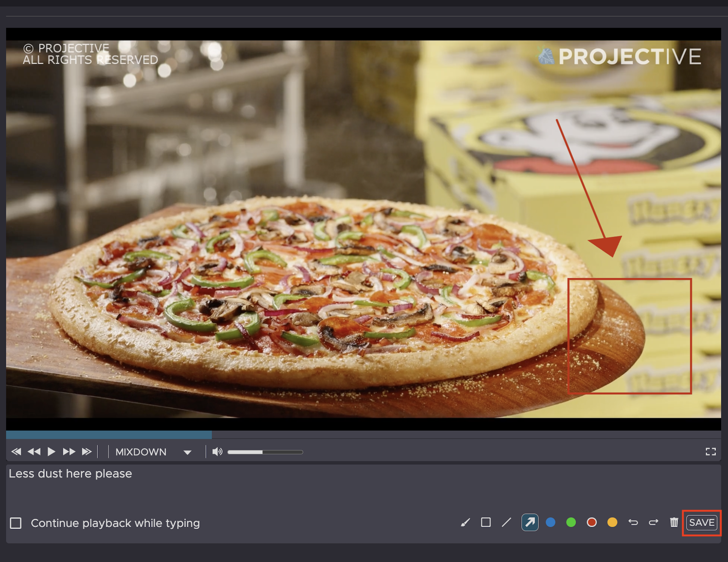Click the MIXDOWN dropdown arrow
Viewport: 728px width, 562px height.
187,452
